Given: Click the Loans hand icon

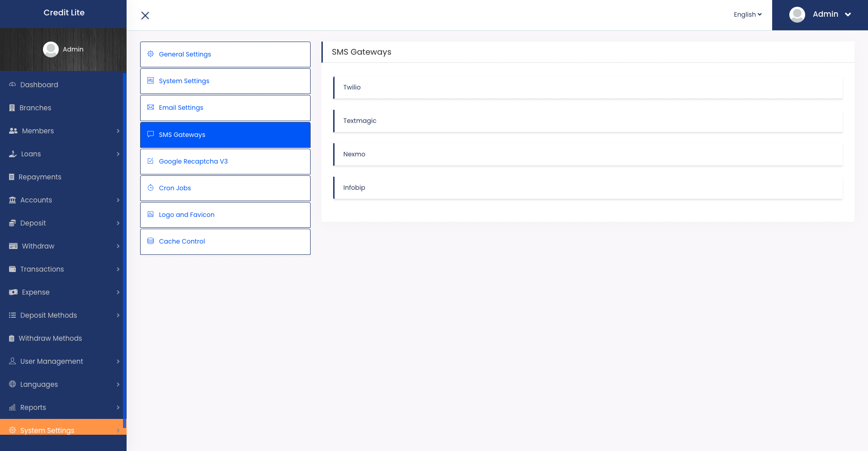Looking at the screenshot, I should point(13,154).
